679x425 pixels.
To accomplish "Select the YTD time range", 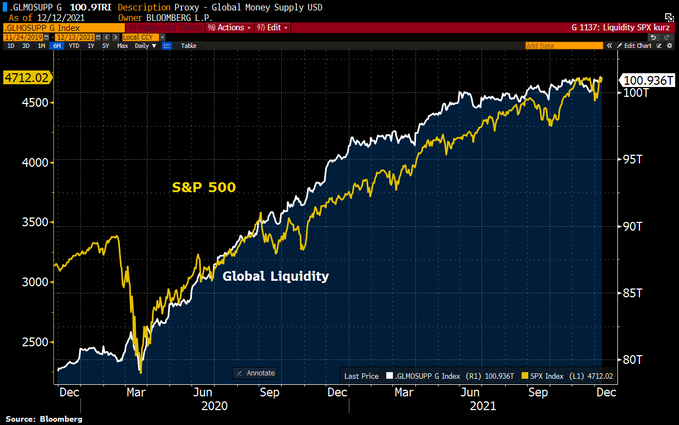I will point(74,45).
